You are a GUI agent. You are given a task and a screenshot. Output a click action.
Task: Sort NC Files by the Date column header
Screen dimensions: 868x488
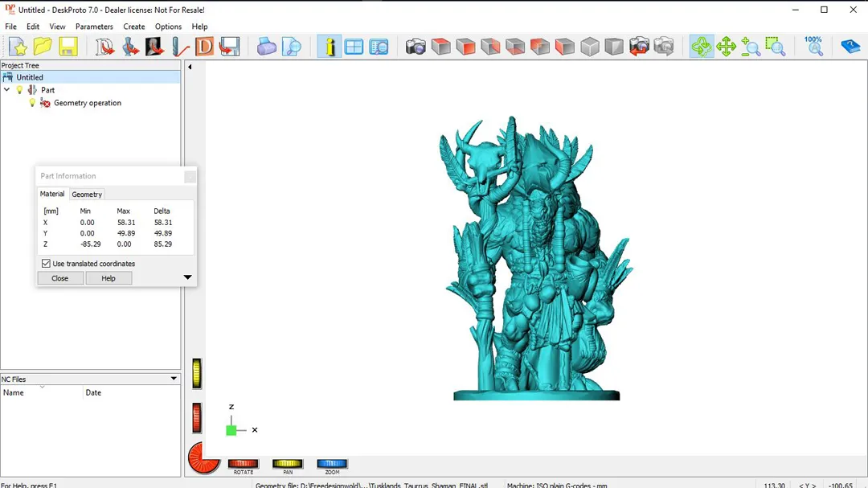point(132,392)
